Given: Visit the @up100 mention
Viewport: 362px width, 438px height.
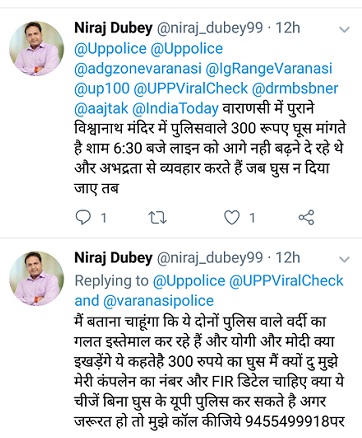Looking at the screenshot, I should point(102,89).
